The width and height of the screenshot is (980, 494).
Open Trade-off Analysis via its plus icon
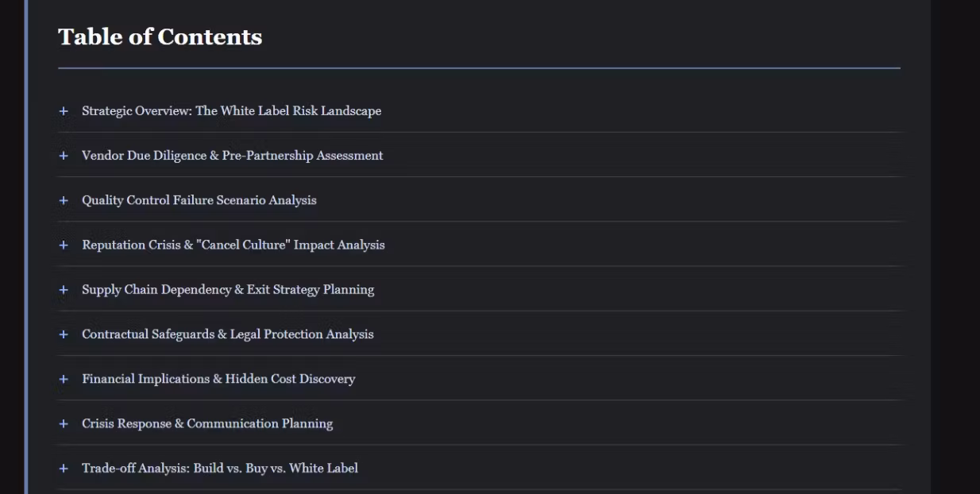tap(64, 469)
